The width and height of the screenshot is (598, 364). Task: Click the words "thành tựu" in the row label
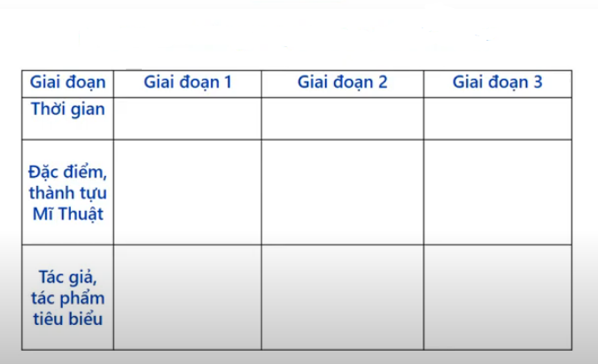(x=68, y=191)
